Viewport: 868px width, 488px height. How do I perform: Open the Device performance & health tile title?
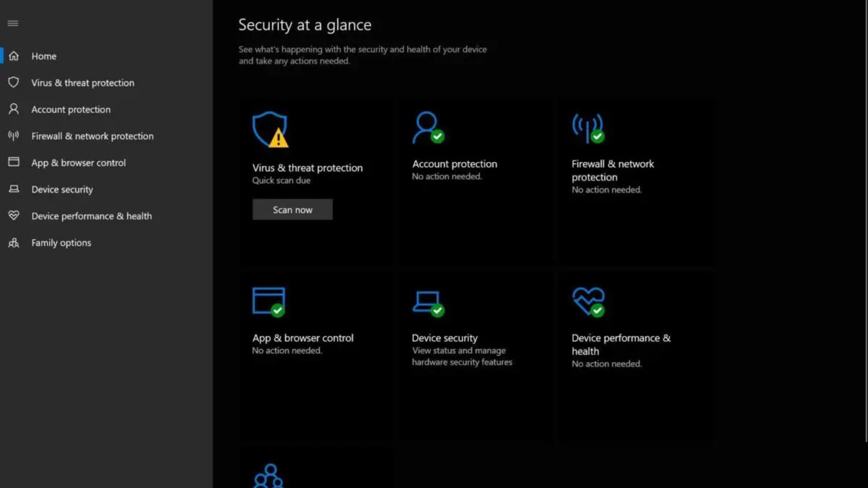(x=621, y=344)
